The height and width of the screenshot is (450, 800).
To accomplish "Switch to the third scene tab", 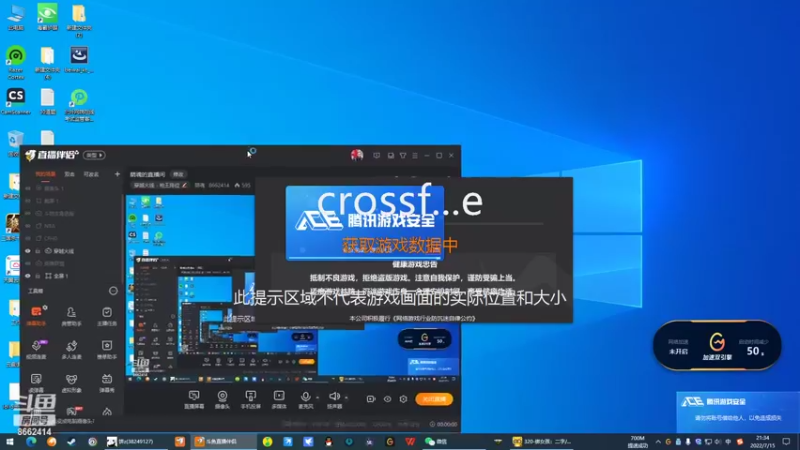I will [x=91, y=174].
